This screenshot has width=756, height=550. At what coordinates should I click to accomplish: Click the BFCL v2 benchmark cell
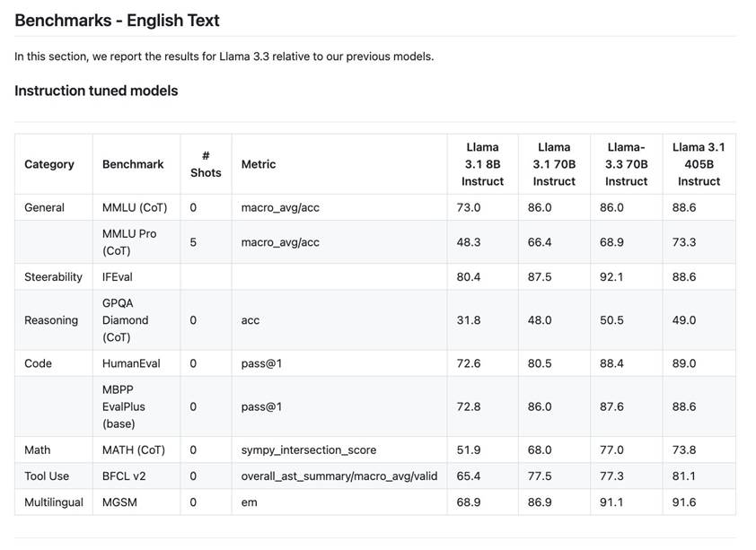pos(123,476)
